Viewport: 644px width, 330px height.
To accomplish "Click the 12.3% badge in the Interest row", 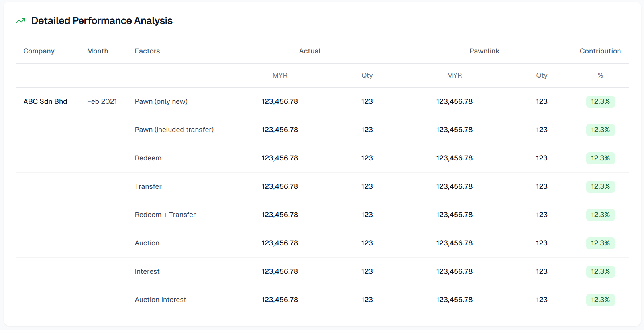I will (x=600, y=271).
